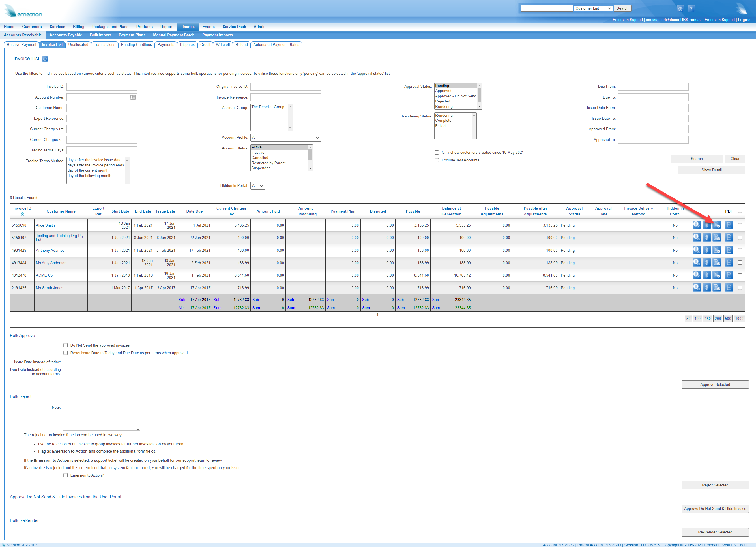Open PDF icon for Testing and Training Org
This screenshot has height=547, width=756.
click(729, 238)
